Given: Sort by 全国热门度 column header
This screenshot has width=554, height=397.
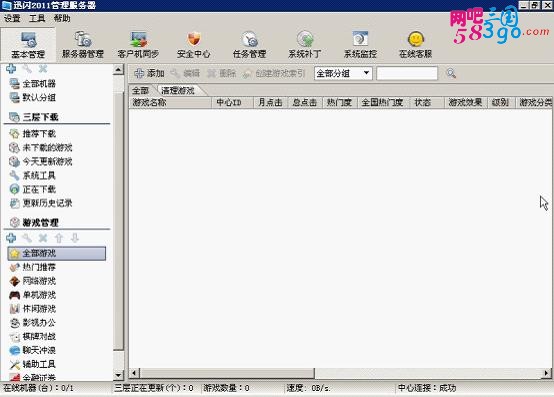Looking at the screenshot, I should [384, 103].
